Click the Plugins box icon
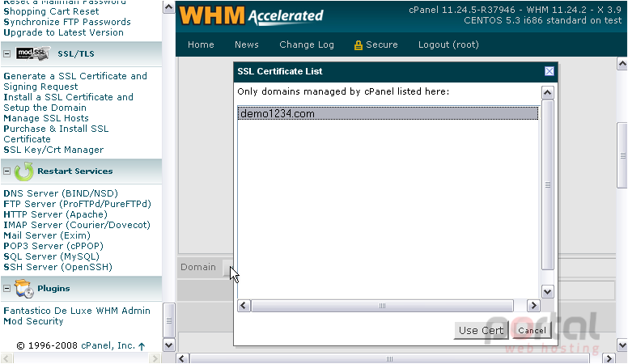 coord(24,289)
